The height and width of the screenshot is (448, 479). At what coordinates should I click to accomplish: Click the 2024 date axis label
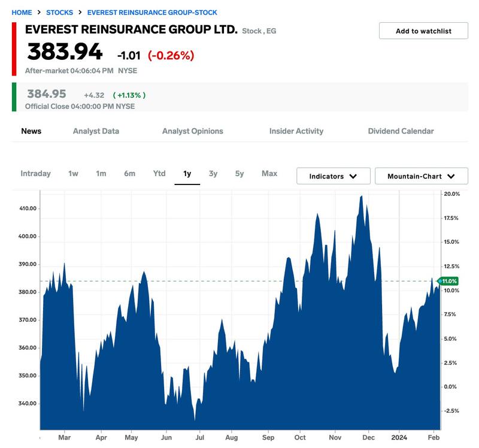coord(399,437)
